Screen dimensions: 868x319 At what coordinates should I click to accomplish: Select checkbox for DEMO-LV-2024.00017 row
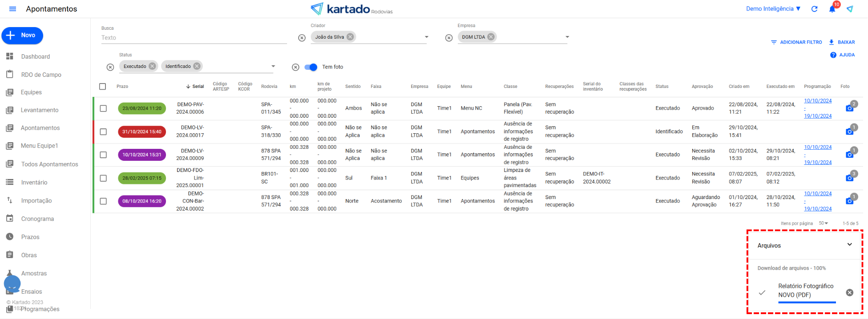coord(103,132)
